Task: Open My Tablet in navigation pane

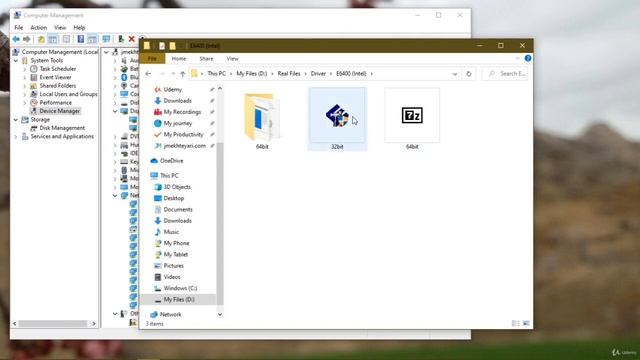Action: coord(176,254)
